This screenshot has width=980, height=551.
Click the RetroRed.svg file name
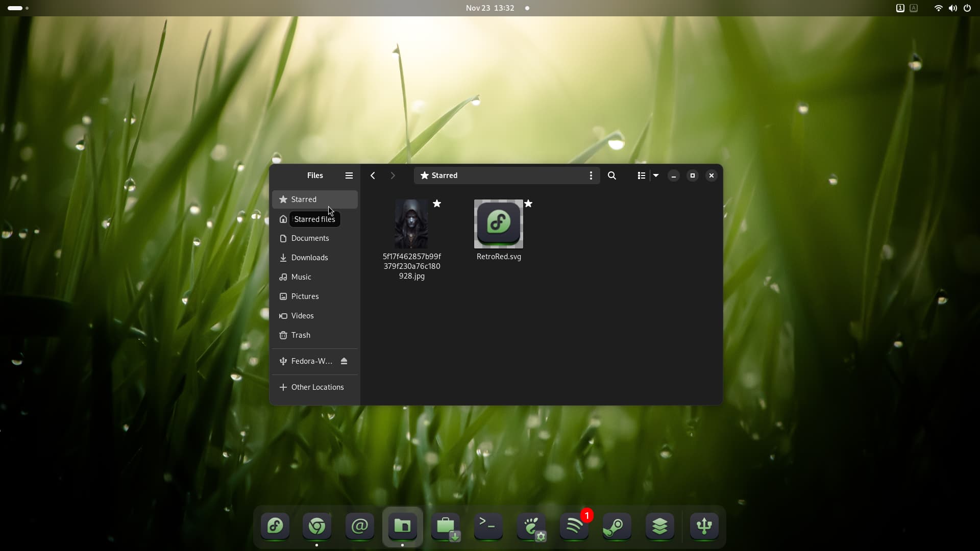499,257
